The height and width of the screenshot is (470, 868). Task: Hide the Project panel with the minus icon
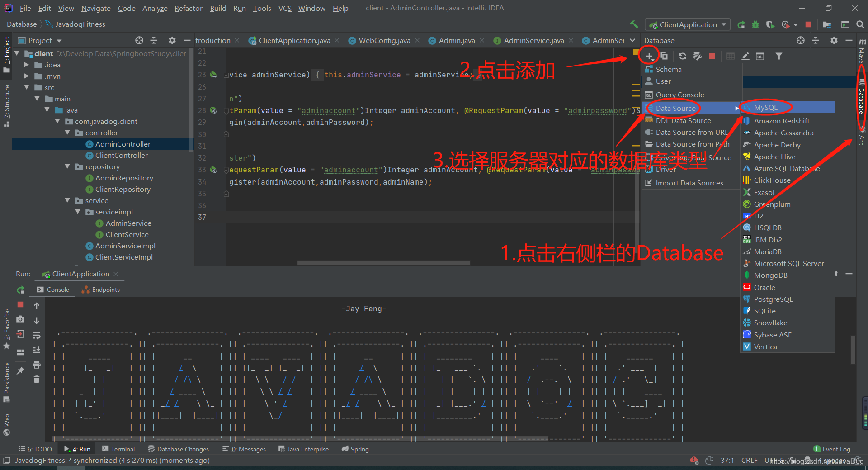187,40
